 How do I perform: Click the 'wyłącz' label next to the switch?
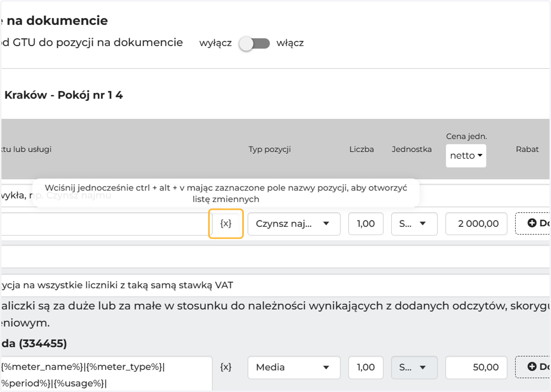point(215,44)
